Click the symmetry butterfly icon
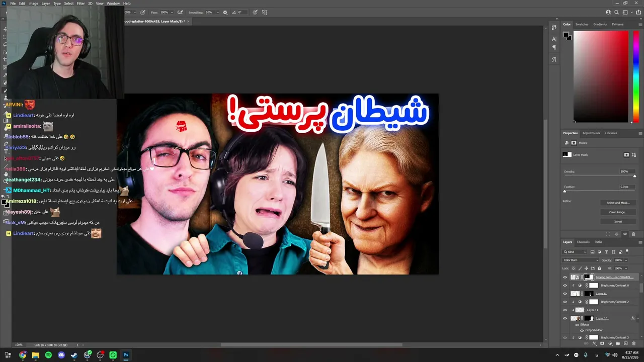This screenshot has height=362, width=644. 265,12
